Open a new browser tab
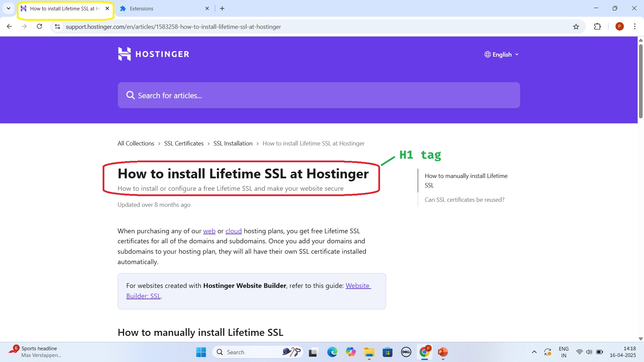 (x=222, y=9)
